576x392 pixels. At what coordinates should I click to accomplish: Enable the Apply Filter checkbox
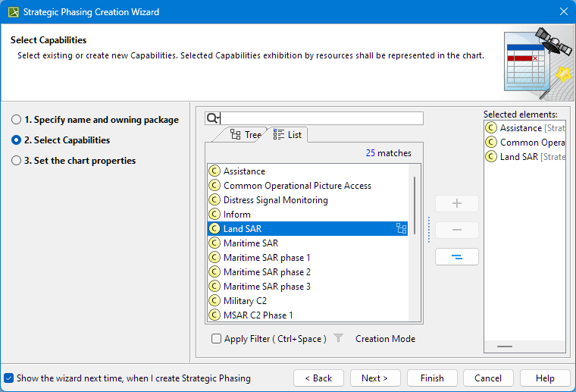coord(217,339)
